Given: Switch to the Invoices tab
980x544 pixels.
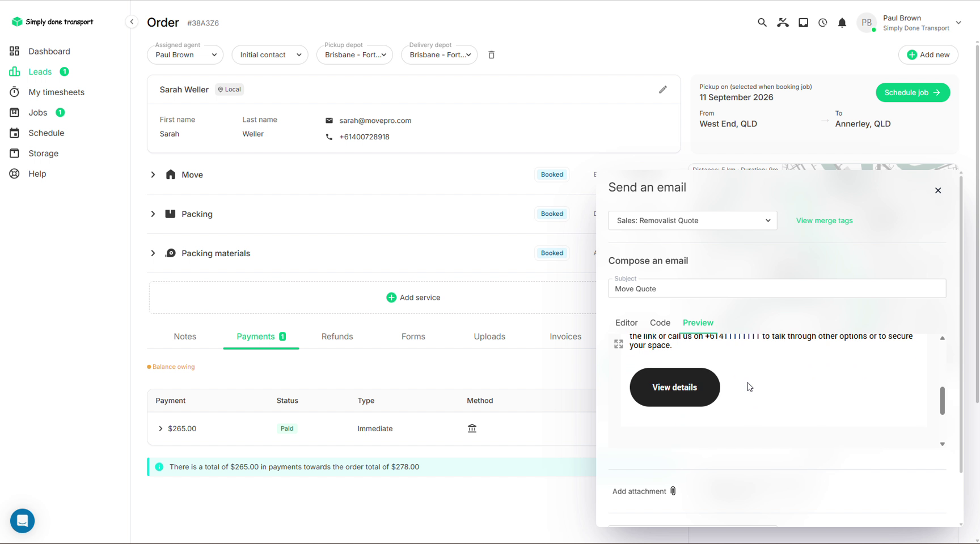Looking at the screenshot, I should [565, 337].
